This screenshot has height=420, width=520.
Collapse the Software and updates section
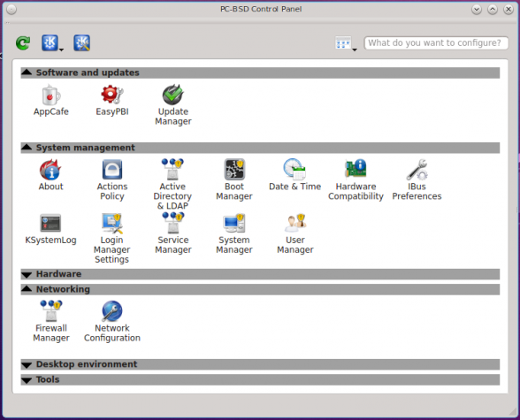260,73
